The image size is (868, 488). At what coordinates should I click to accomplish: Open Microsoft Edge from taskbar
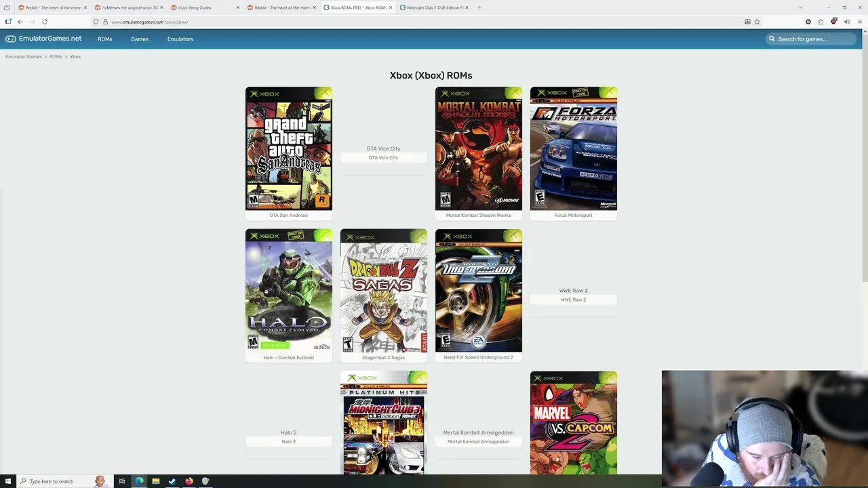tap(139, 481)
